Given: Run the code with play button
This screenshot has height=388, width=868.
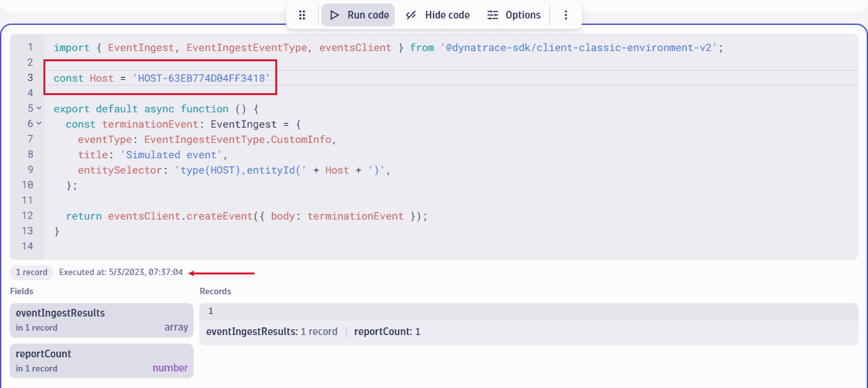Looking at the screenshot, I should point(358,15).
